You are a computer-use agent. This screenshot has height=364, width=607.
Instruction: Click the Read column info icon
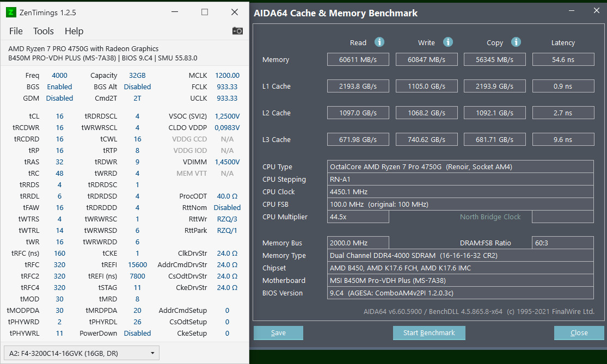379,42
